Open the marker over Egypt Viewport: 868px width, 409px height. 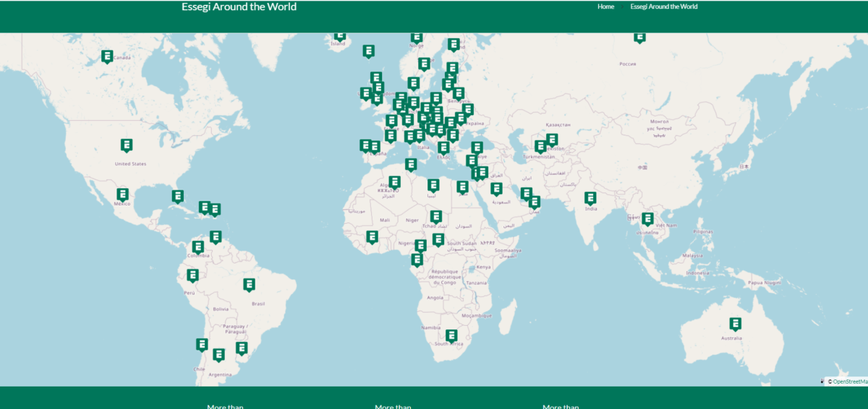coord(462,187)
